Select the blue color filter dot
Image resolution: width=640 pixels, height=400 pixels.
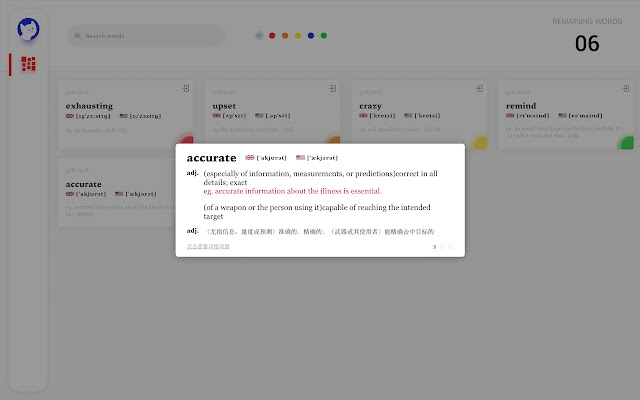[311, 36]
